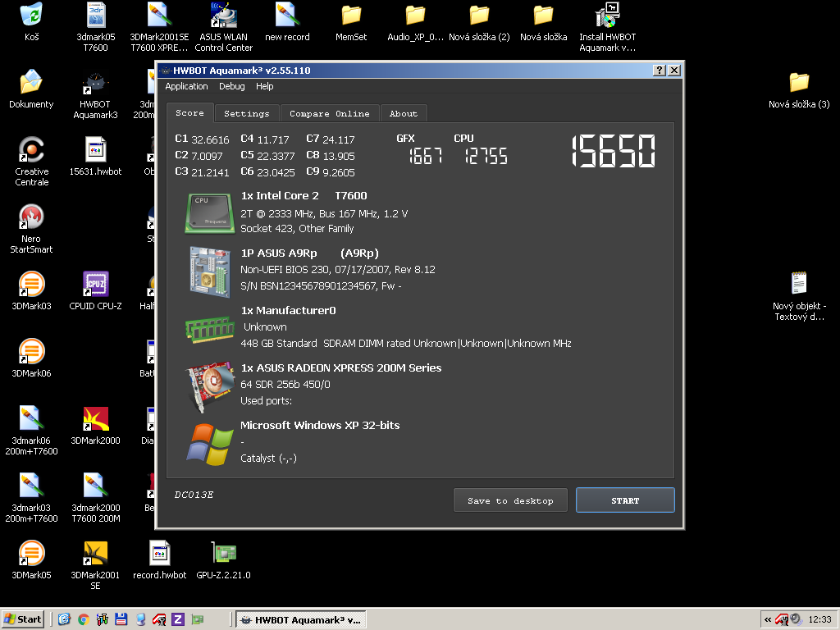The width and height of the screenshot is (840, 630).
Task: Click the volume speaker tray icon
Action: pos(797,620)
